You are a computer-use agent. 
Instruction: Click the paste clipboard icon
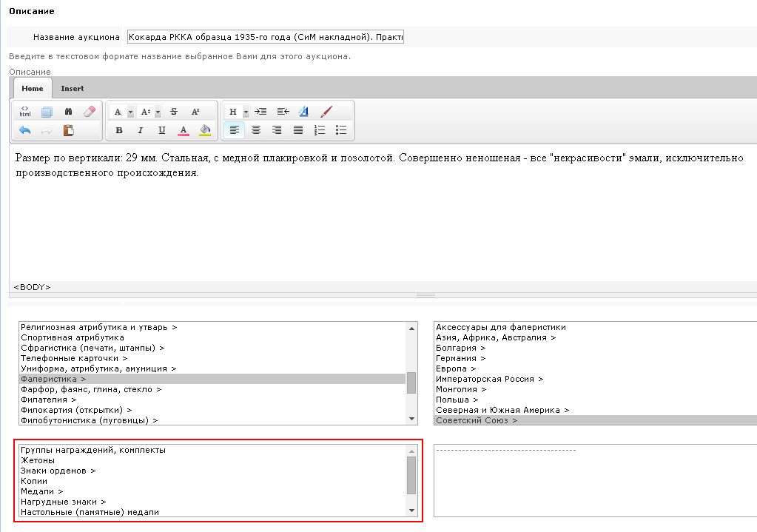(68, 130)
